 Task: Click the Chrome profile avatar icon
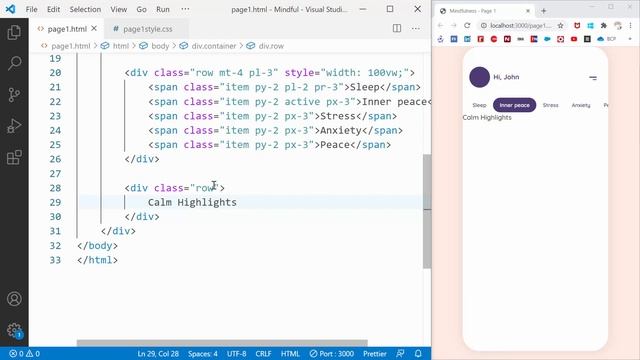618,25
